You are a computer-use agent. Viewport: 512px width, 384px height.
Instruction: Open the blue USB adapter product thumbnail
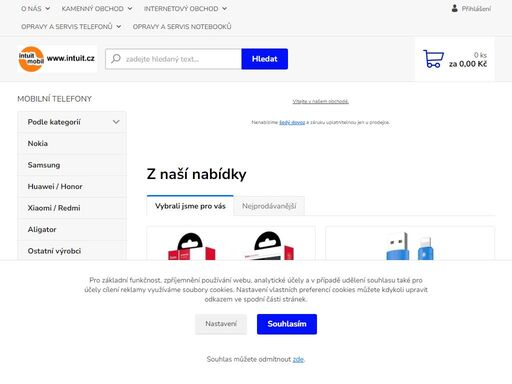coord(410,246)
